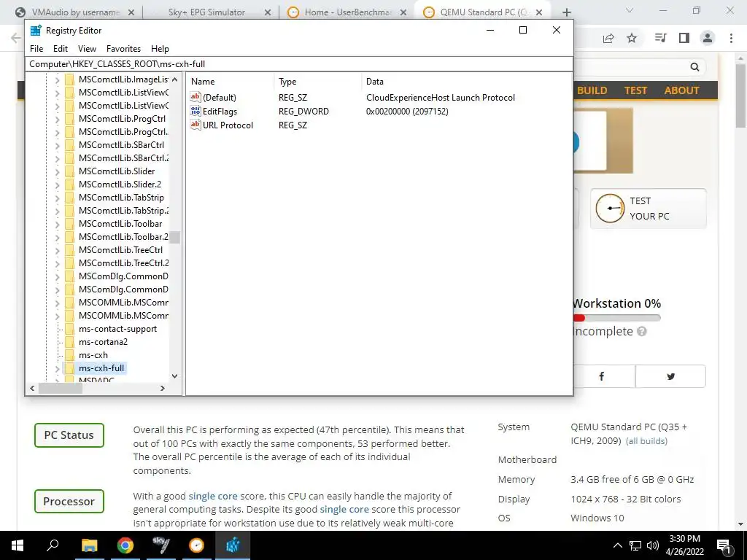Open the action center notifications icon
The height and width of the screenshot is (560, 747).
tap(724, 545)
